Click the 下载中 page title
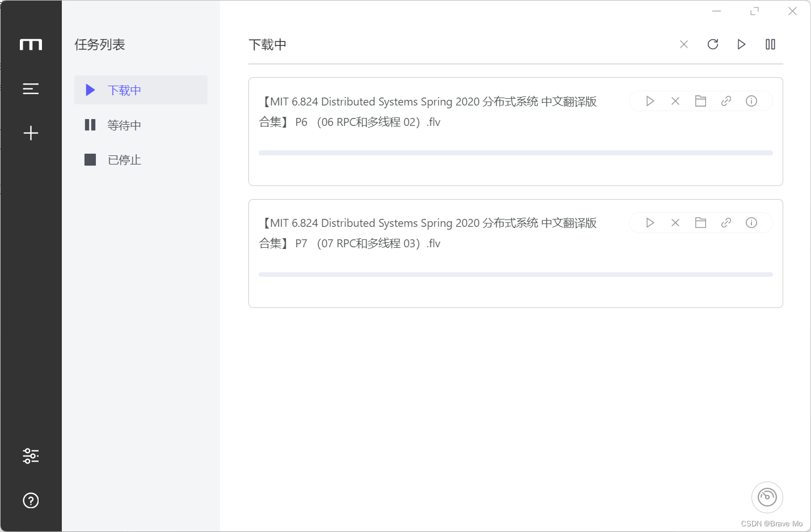Viewport: 811px width, 532px height. (268, 45)
